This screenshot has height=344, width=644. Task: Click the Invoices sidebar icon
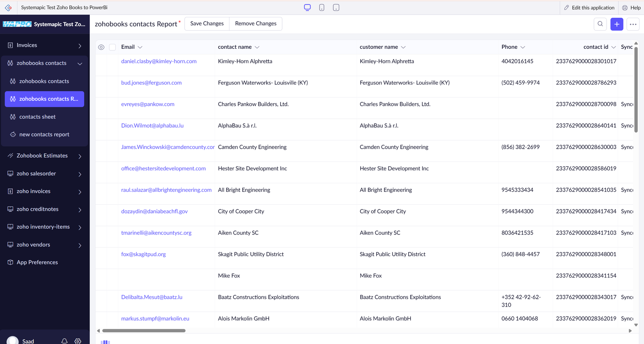[10, 46]
